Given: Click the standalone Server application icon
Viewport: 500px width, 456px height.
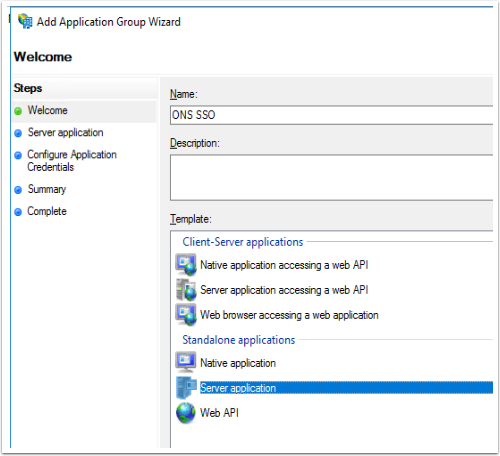Looking at the screenshot, I should (x=186, y=387).
